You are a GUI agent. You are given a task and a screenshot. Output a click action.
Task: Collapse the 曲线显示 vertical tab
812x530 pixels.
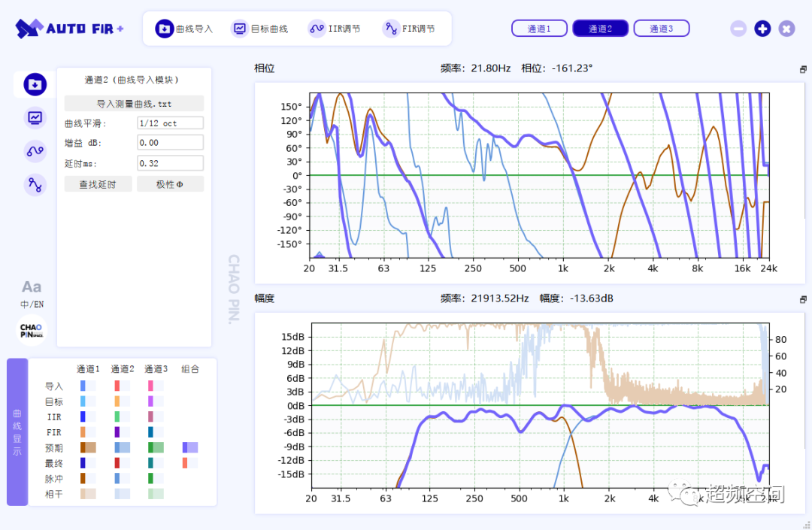17,432
